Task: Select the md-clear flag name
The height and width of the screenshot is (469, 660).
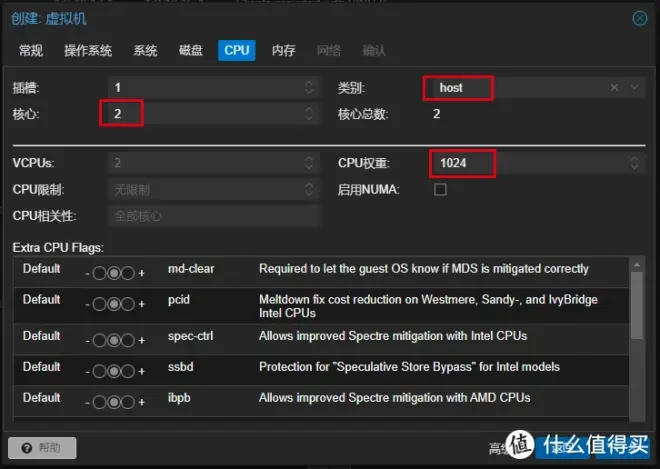Action: [191, 269]
